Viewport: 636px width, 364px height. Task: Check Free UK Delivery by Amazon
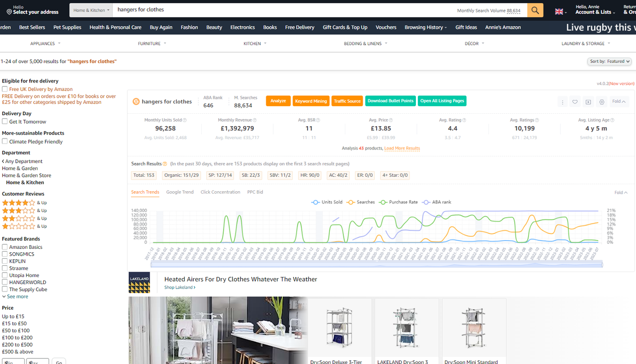[x=4, y=89]
